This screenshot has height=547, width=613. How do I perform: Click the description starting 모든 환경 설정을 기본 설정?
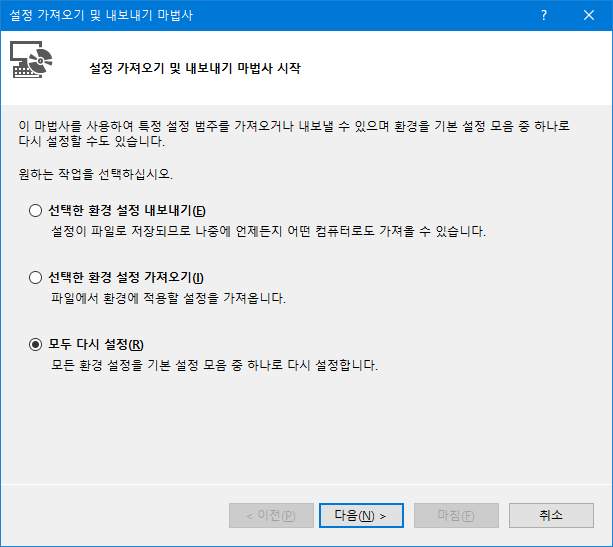[x=215, y=365]
